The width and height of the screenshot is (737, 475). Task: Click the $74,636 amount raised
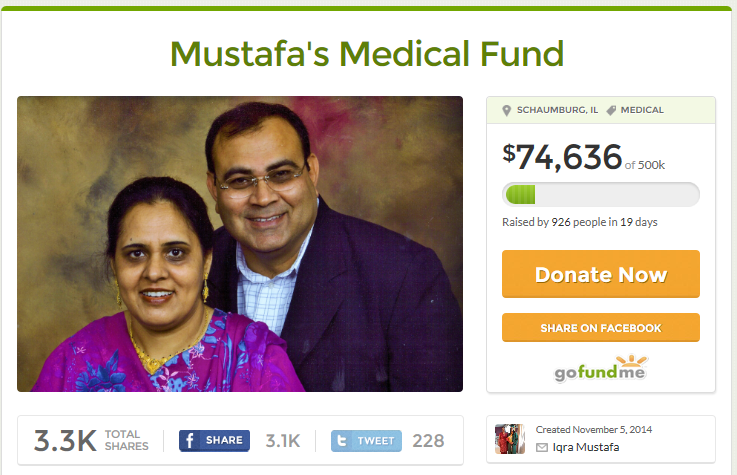(562, 157)
